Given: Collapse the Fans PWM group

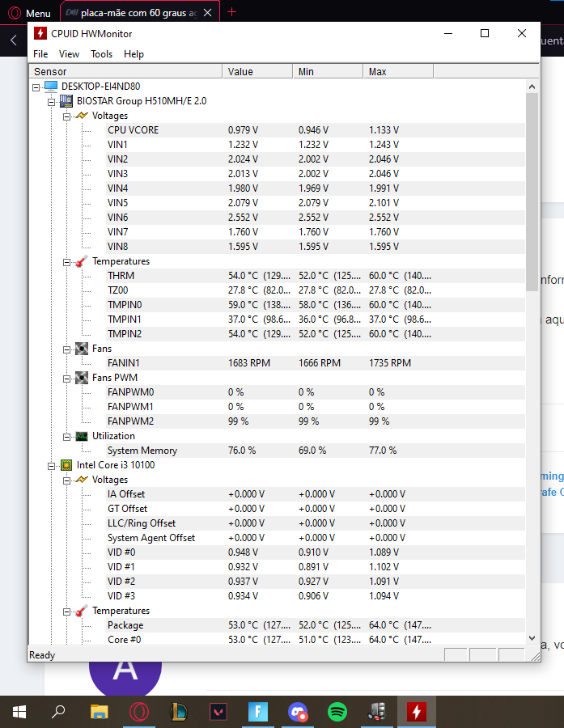Looking at the screenshot, I should click(66, 379).
